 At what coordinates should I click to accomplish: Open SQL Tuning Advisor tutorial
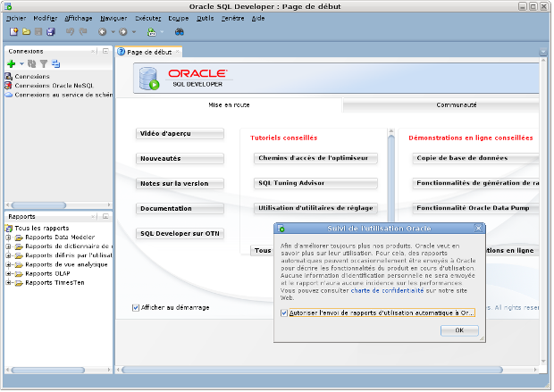point(315,183)
